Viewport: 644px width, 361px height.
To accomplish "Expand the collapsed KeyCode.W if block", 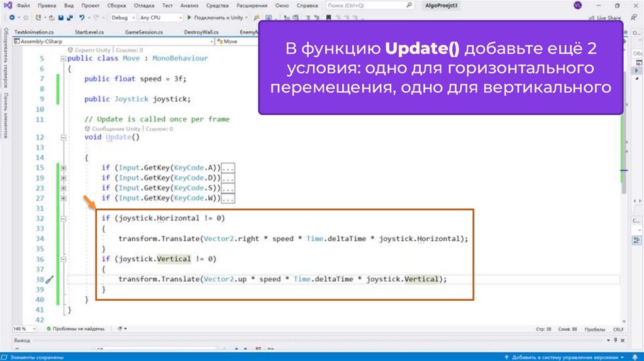I will (x=64, y=198).
